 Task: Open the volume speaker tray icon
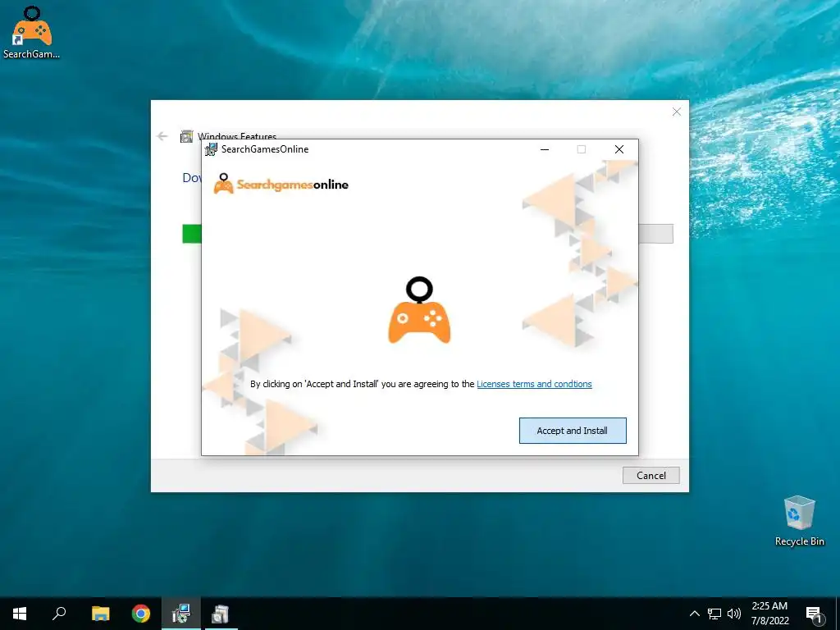click(734, 614)
